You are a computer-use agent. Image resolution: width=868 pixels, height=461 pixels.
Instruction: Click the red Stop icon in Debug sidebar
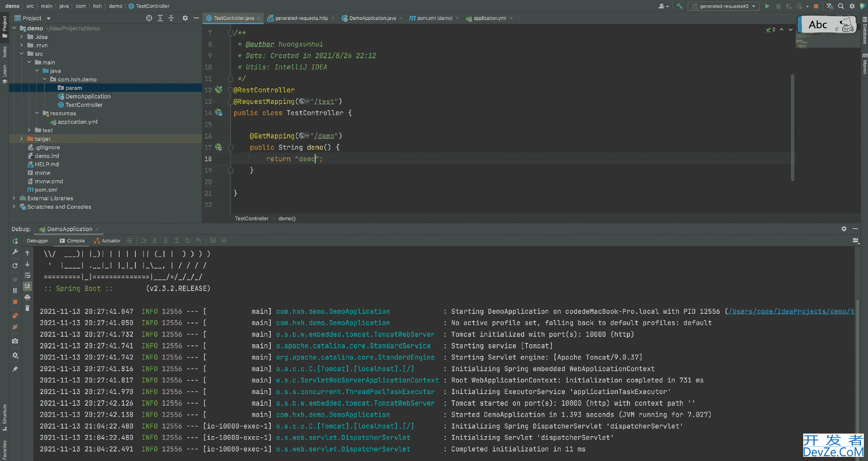(x=15, y=302)
